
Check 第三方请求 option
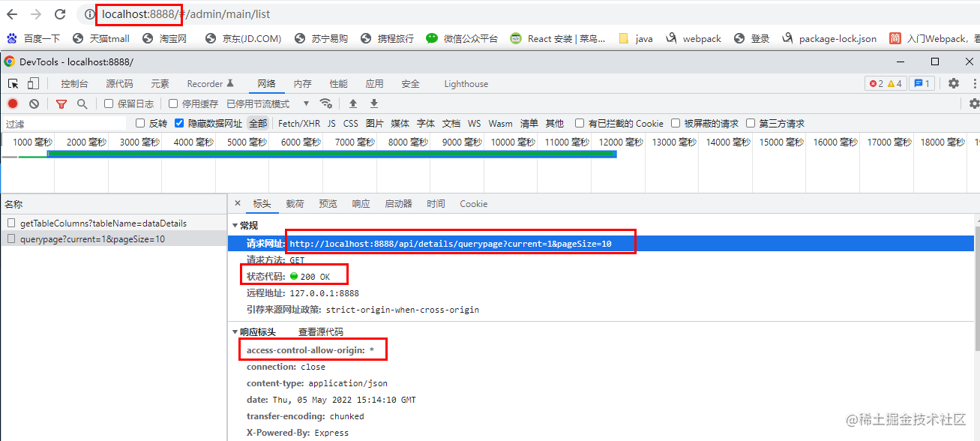coord(751,123)
